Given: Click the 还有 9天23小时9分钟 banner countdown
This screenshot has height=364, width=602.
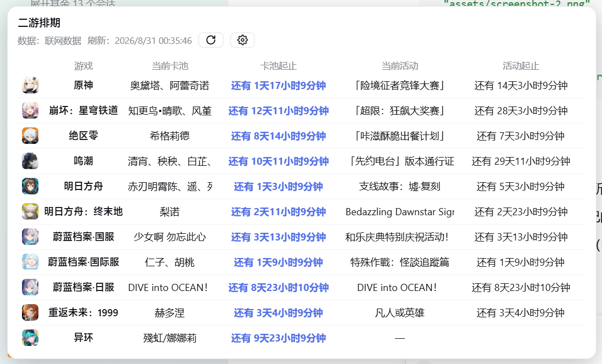Looking at the screenshot, I should (x=278, y=338).
